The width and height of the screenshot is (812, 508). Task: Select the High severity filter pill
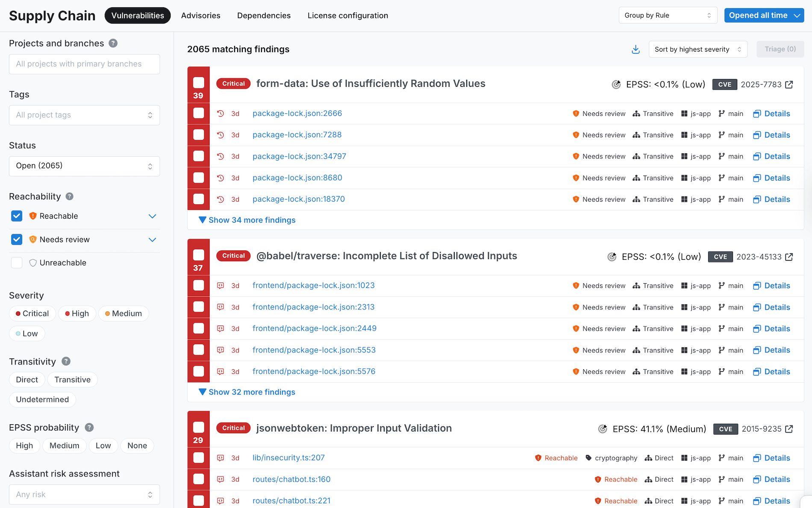coord(77,313)
